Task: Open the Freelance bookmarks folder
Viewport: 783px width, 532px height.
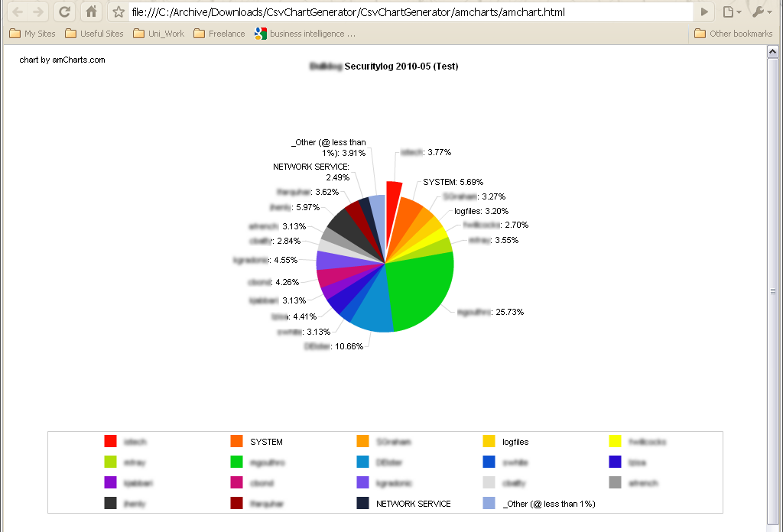Action: point(219,34)
